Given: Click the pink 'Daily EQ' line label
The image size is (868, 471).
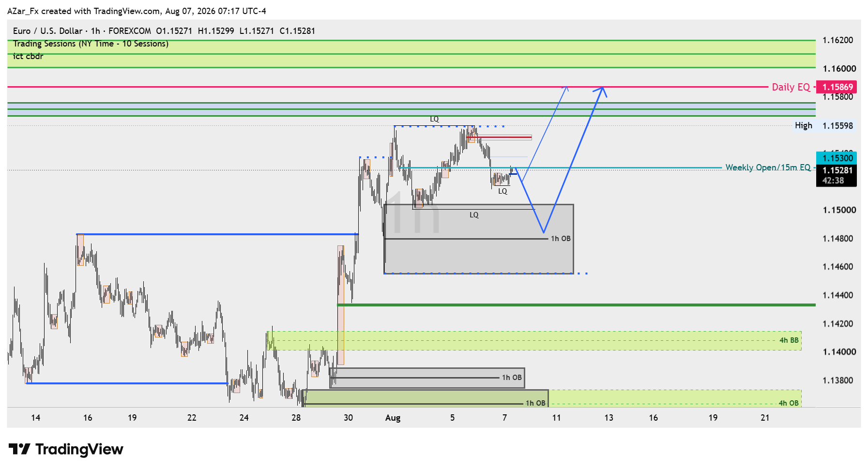Looking at the screenshot, I should tap(791, 87).
